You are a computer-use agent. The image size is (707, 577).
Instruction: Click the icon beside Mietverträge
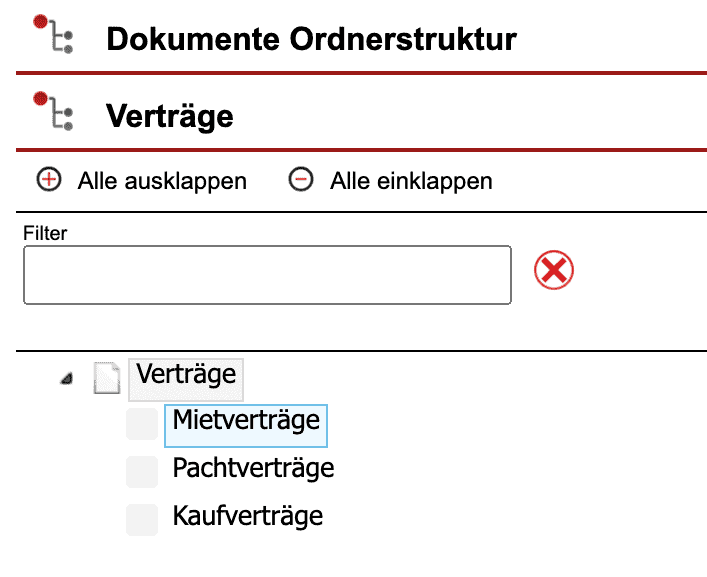142,424
